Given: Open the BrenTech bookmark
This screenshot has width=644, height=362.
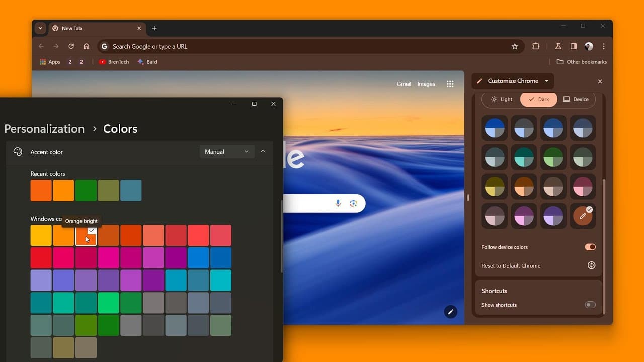Looking at the screenshot, I should (114, 62).
